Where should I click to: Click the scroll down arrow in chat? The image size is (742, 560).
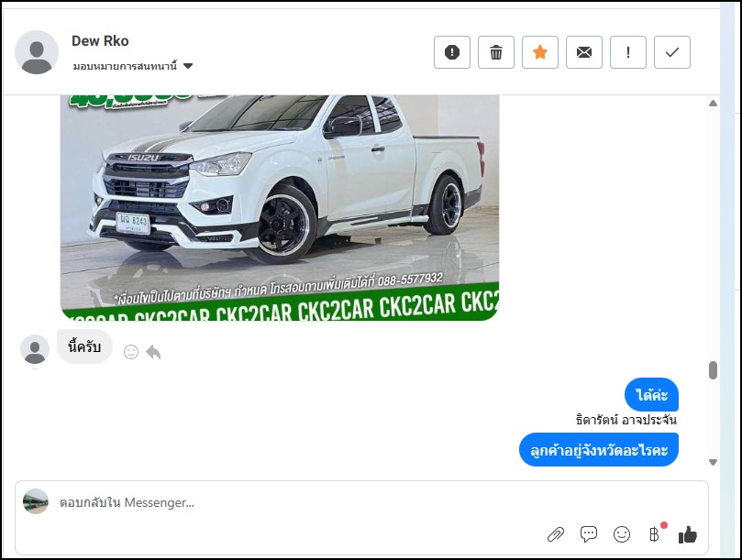pos(714,462)
